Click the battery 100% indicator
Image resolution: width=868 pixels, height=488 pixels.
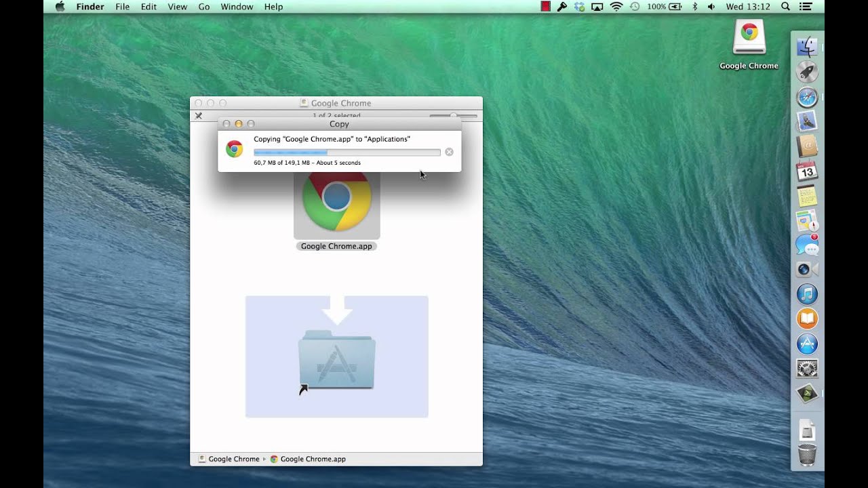pyautogui.click(x=664, y=7)
